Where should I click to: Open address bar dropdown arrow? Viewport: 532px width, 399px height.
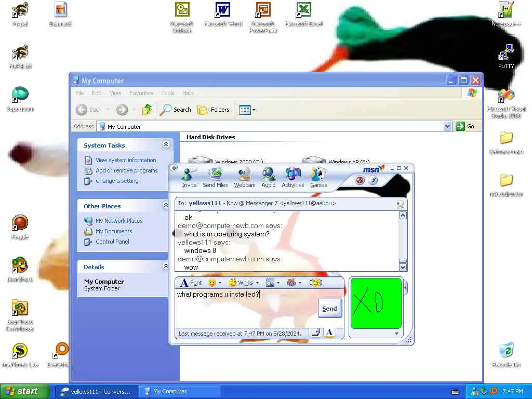(447, 126)
